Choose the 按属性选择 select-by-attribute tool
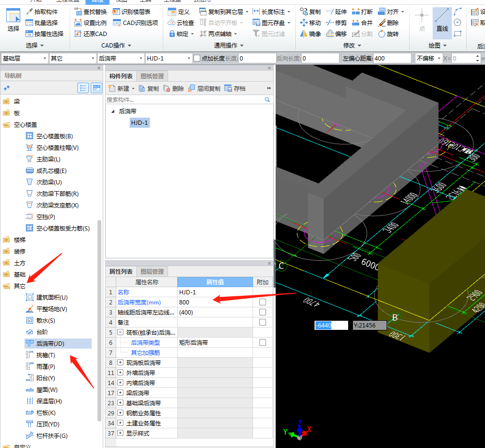 click(45, 34)
